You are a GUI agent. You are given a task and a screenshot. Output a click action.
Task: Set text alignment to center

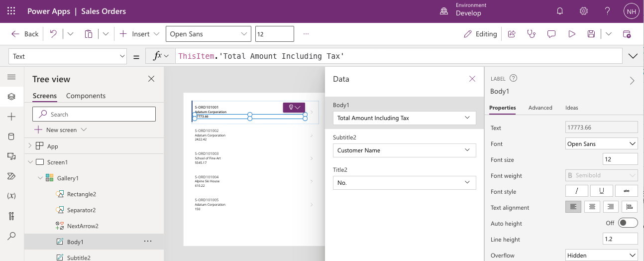[592, 207]
